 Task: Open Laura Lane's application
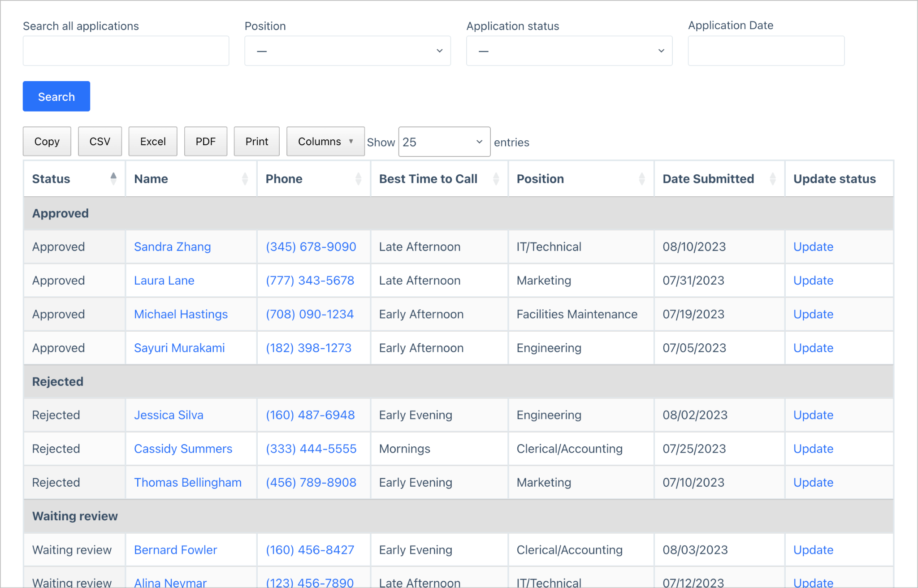[164, 281]
